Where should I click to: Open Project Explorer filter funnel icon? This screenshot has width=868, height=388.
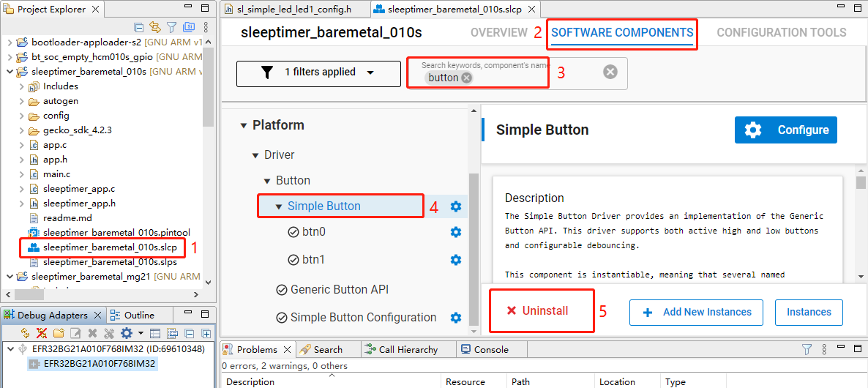[172, 28]
